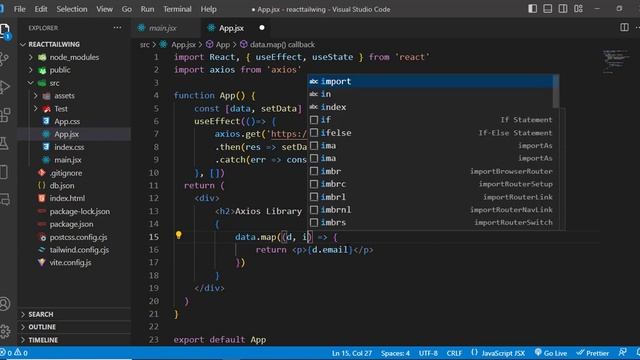Select the 'ifelse' snippet suggestion
Image resolution: width=640 pixels, height=360 pixels.
tap(430, 133)
